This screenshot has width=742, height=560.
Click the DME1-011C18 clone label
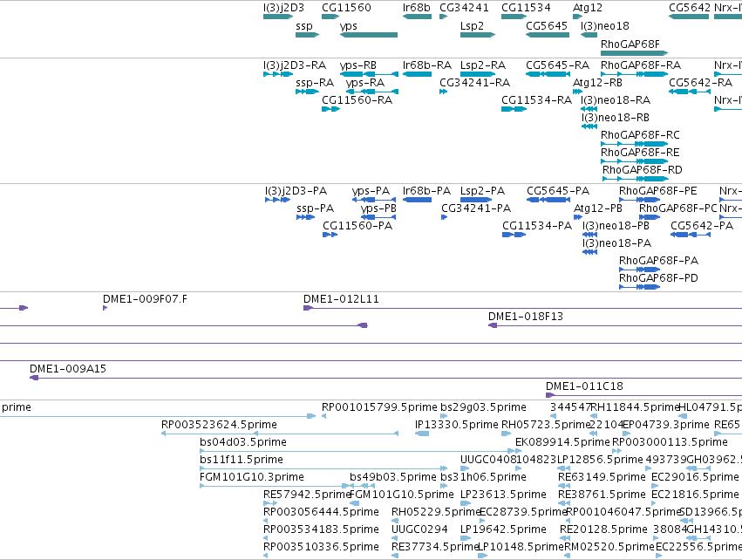[584, 386]
